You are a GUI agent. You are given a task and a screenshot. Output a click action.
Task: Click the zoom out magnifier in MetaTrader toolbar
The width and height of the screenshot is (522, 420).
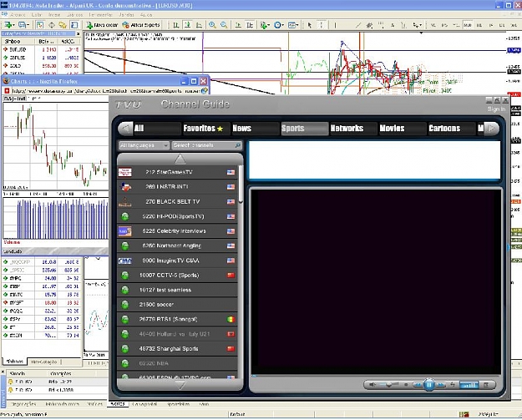click(224, 25)
